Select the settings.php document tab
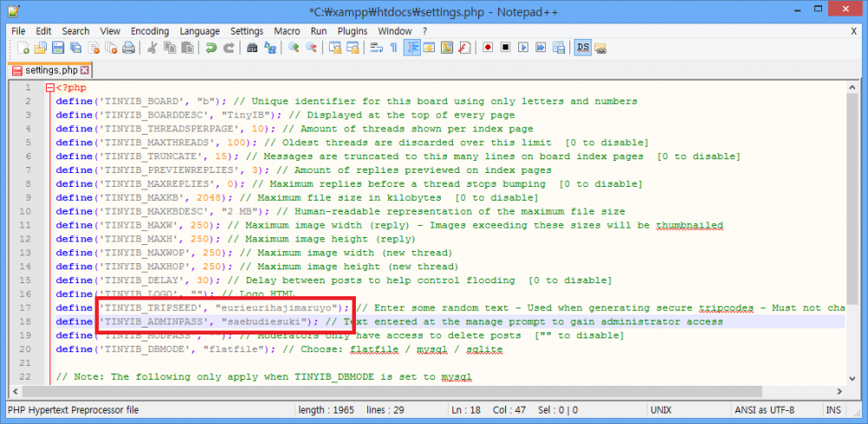The image size is (868, 424). pos(50,70)
